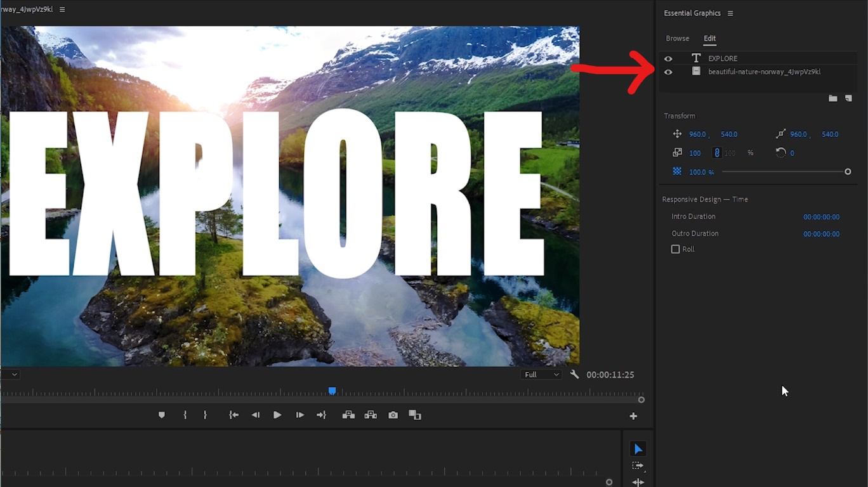This screenshot has width=868, height=487.
Task: Edit the Intro Duration timecode
Action: coord(821,217)
